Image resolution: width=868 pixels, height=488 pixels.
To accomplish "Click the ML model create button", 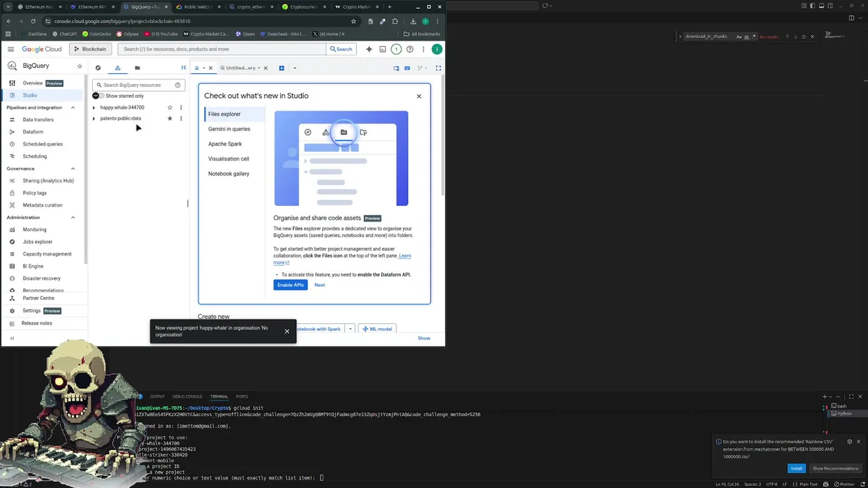I will pyautogui.click(x=376, y=329).
